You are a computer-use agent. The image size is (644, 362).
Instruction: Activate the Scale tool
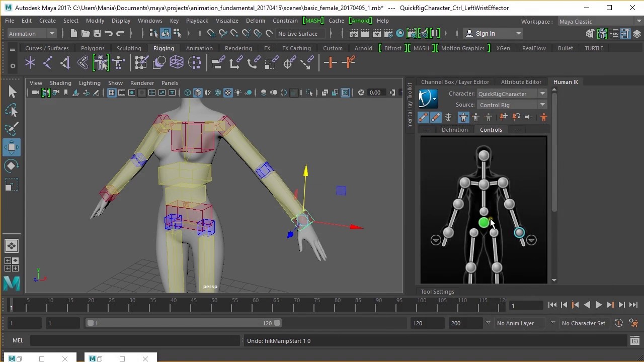coord(12,185)
